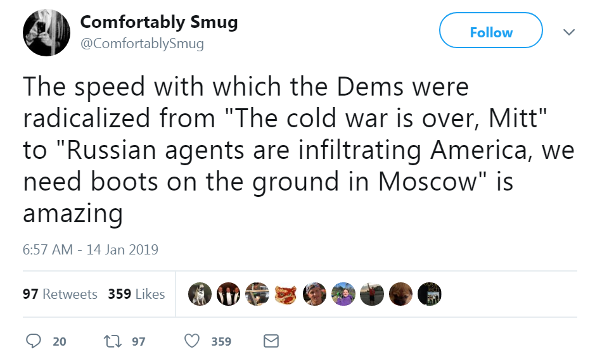Open the Comfortably Smug display name

pos(159,22)
